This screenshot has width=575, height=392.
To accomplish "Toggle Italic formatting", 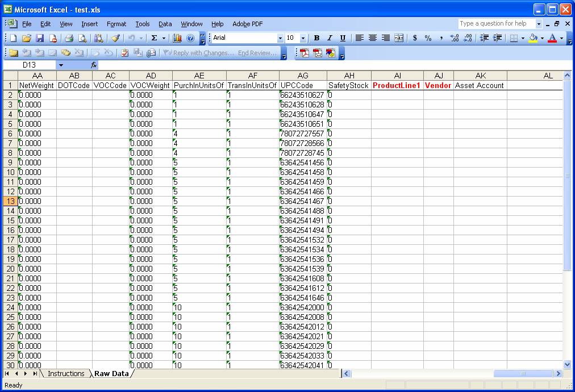I will click(330, 38).
